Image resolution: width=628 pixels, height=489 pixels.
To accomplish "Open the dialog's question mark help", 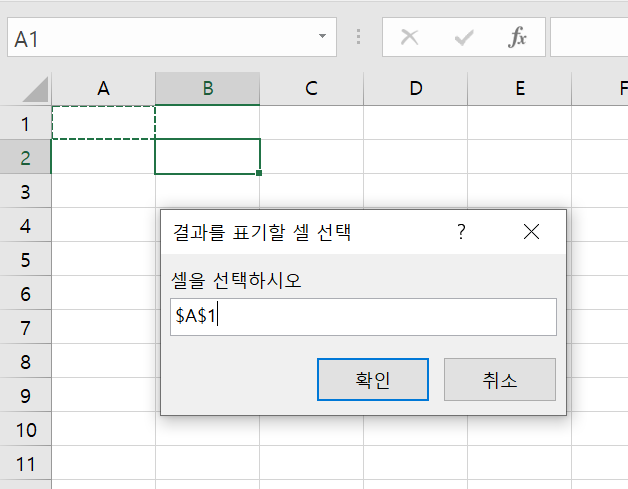I will [x=461, y=231].
